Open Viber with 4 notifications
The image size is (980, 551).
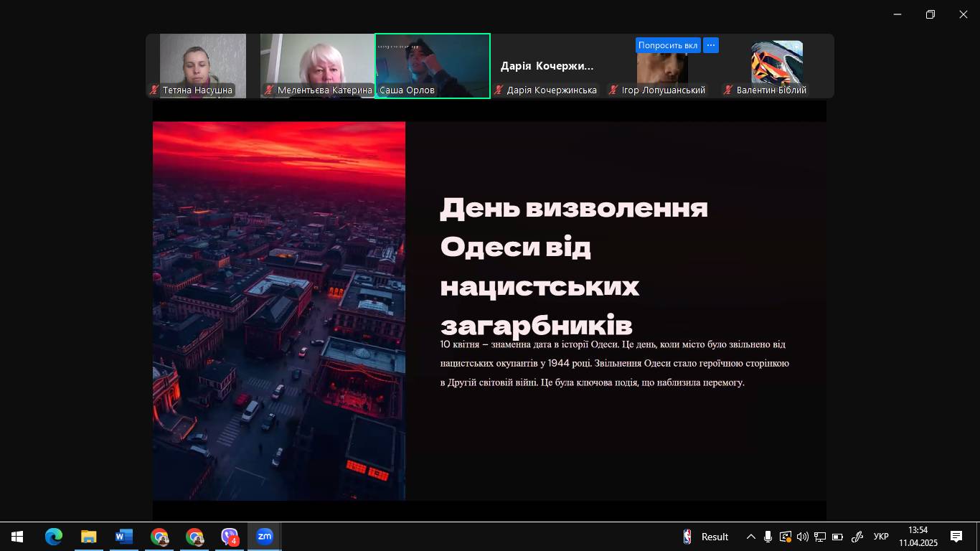point(230,537)
